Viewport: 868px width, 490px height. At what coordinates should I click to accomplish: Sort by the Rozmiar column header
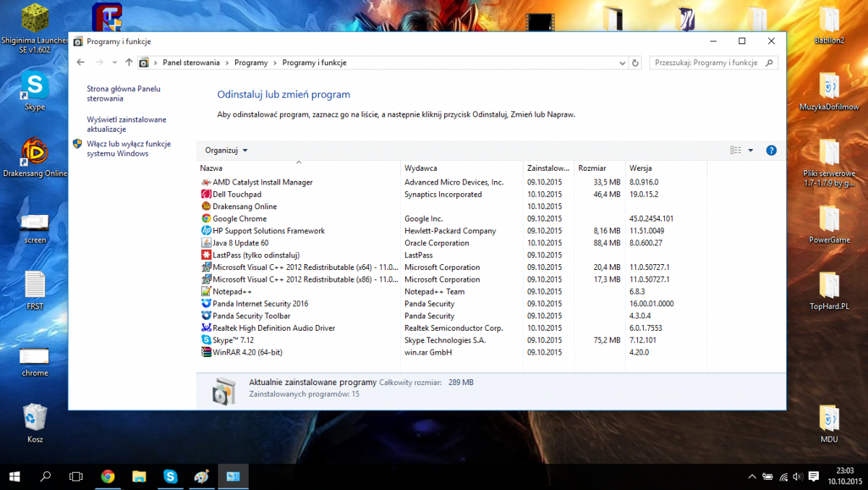click(x=600, y=168)
